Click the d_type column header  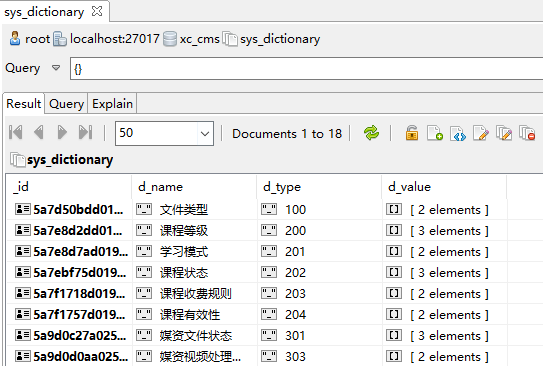click(x=319, y=187)
